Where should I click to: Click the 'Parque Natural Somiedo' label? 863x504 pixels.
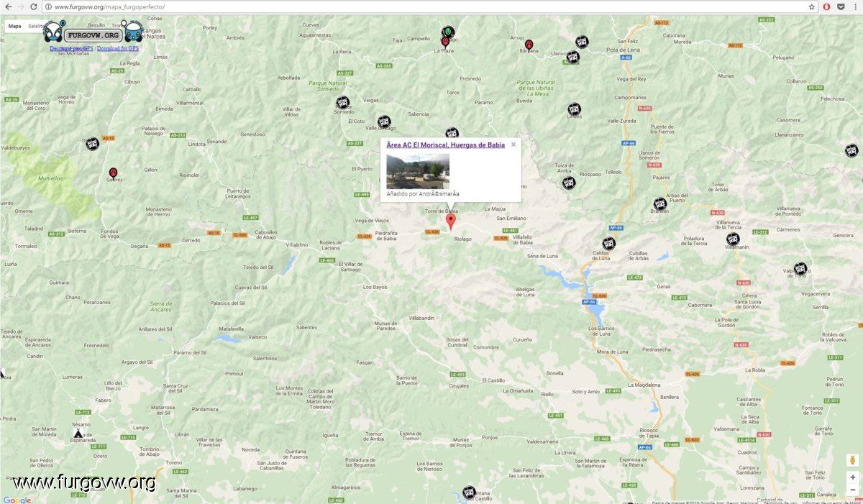click(x=327, y=86)
